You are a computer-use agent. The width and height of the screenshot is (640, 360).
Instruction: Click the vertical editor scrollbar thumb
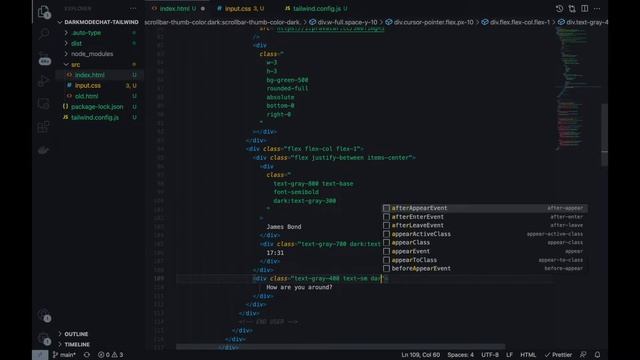pos(604,135)
